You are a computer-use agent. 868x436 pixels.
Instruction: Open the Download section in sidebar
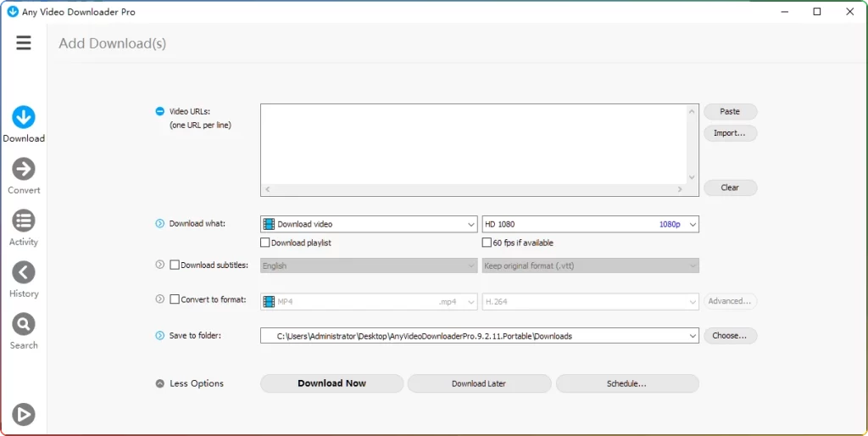tap(23, 125)
